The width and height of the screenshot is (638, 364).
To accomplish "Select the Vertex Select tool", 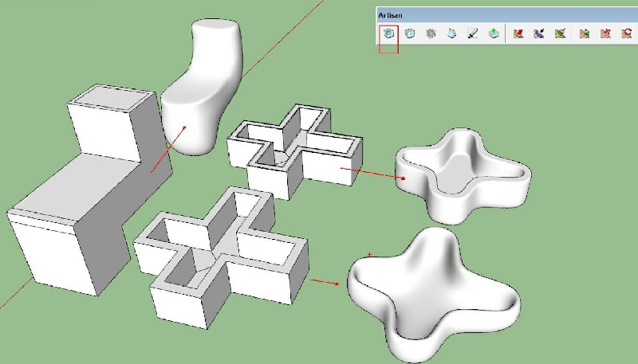I will pos(585,33).
